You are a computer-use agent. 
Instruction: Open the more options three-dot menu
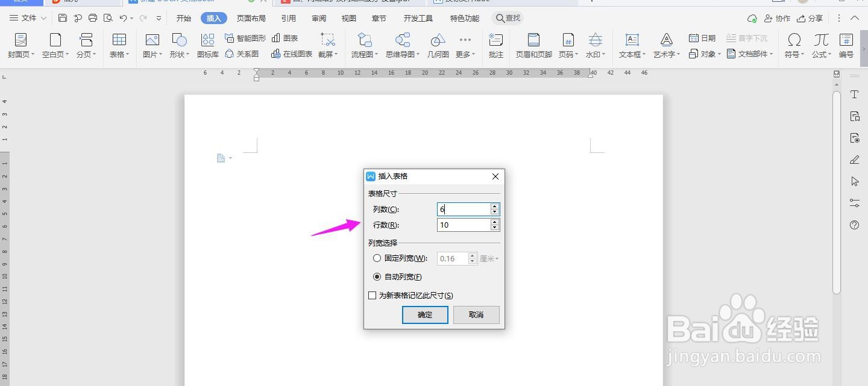pos(839,18)
